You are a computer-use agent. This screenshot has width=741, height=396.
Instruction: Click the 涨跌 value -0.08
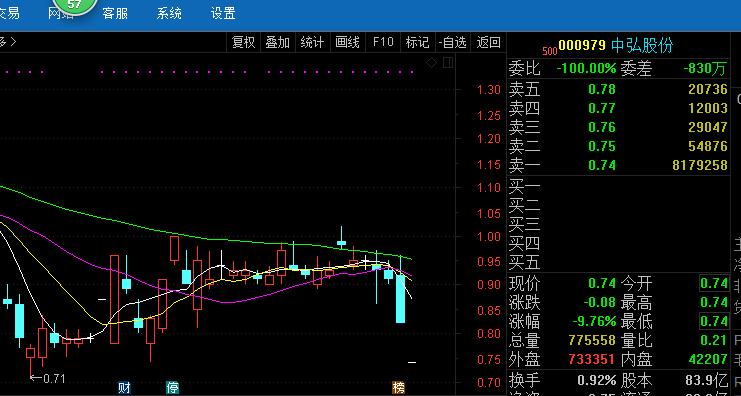click(x=599, y=302)
